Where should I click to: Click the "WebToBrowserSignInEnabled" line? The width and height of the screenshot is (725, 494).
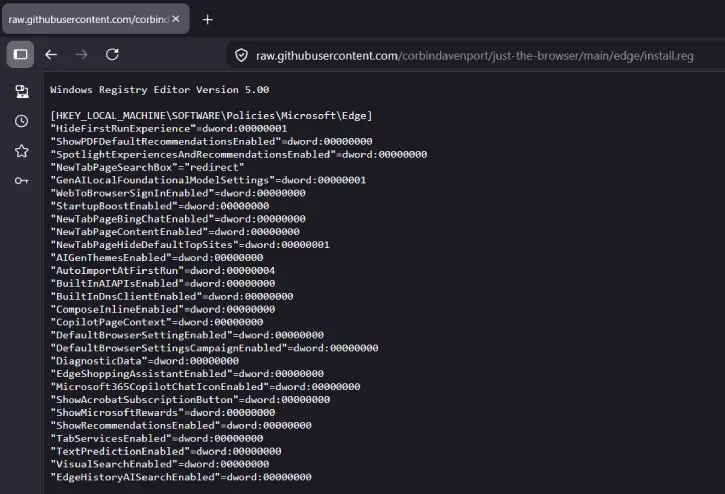tap(178, 193)
